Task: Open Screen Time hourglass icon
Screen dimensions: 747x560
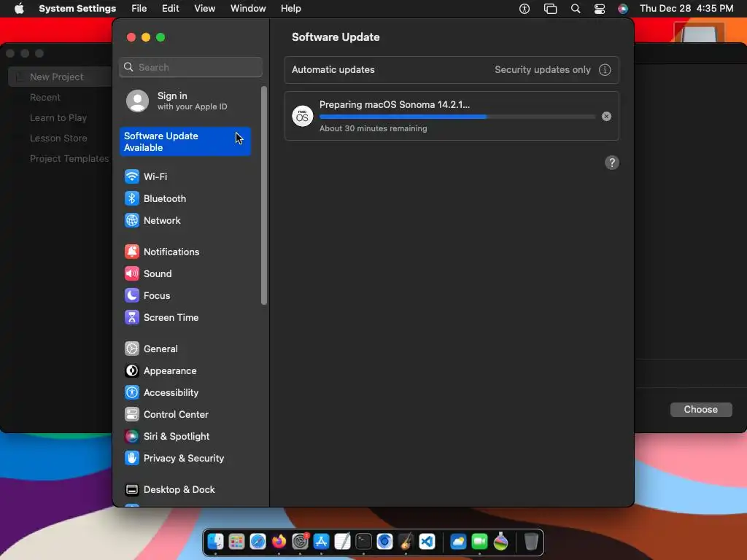Action: [x=131, y=318]
